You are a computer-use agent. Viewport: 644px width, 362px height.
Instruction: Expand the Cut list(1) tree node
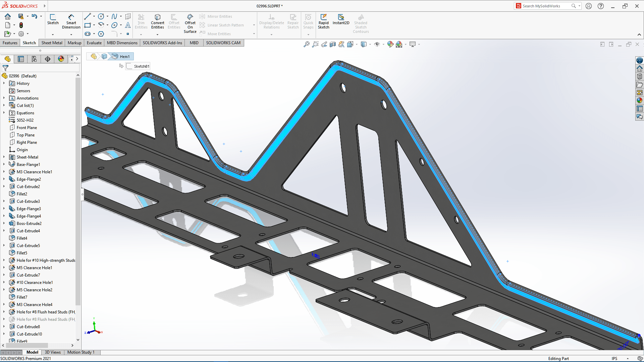click(4, 105)
